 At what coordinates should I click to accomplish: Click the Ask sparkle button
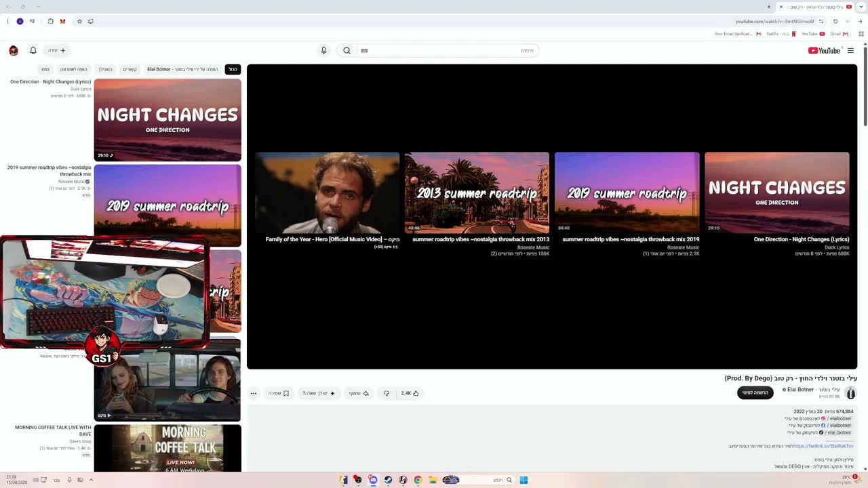tap(319, 393)
